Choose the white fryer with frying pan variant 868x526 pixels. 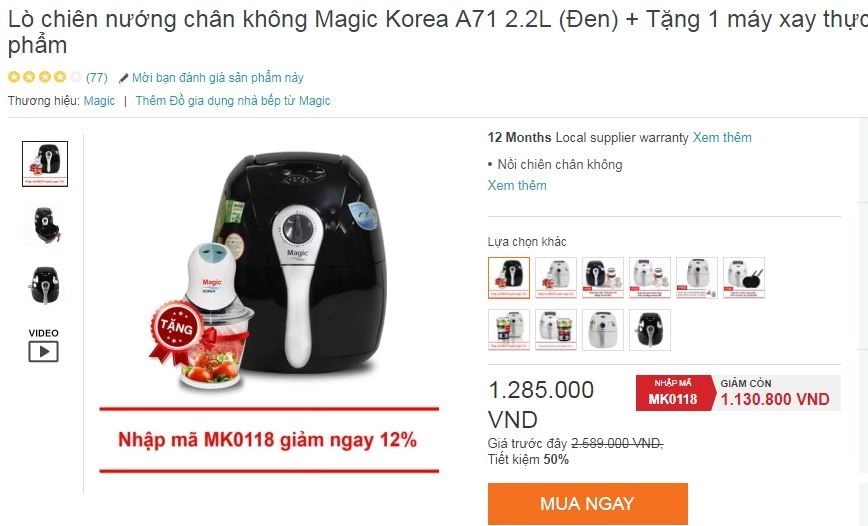pos(744,277)
